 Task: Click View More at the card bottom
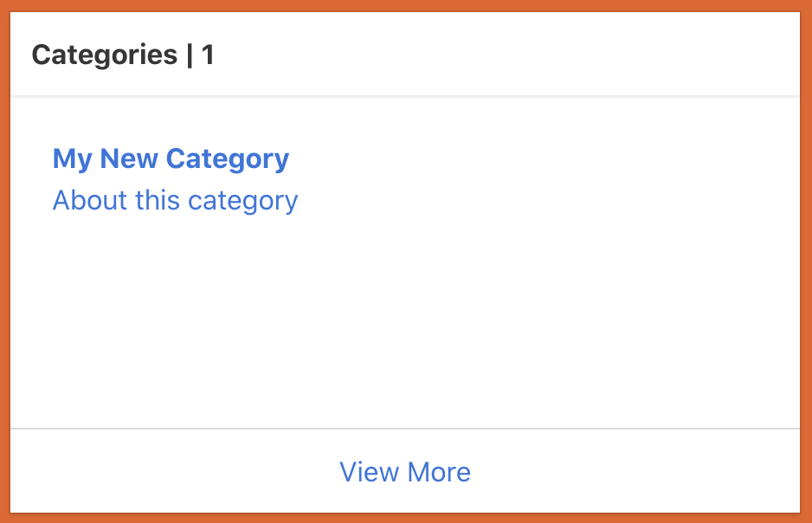[405, 472]
